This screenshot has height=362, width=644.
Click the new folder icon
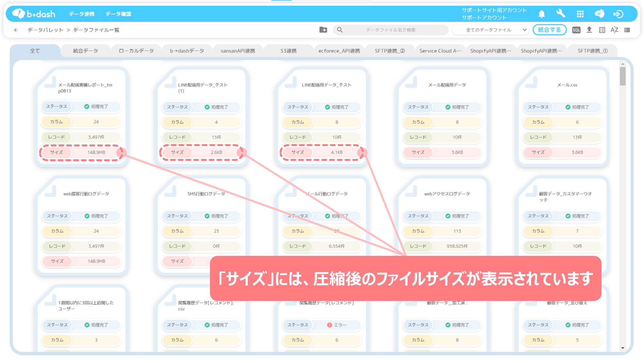tap(323, 30)
